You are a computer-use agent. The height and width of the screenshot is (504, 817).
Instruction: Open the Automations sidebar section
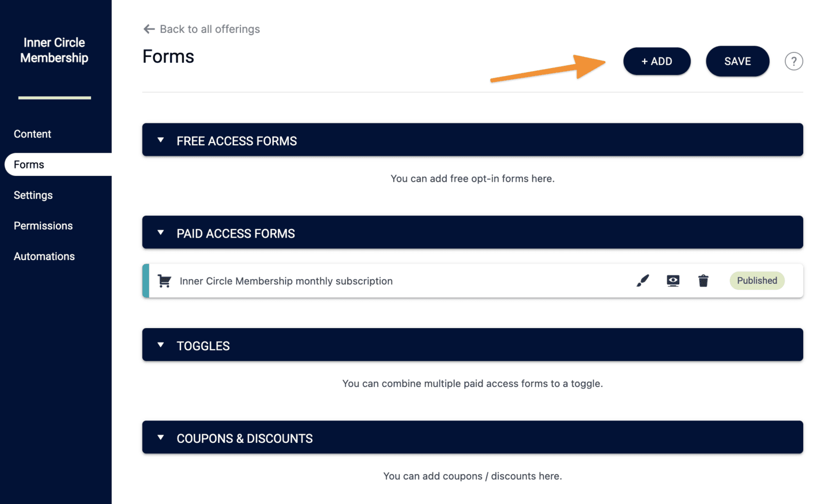[x=44, y=256]
